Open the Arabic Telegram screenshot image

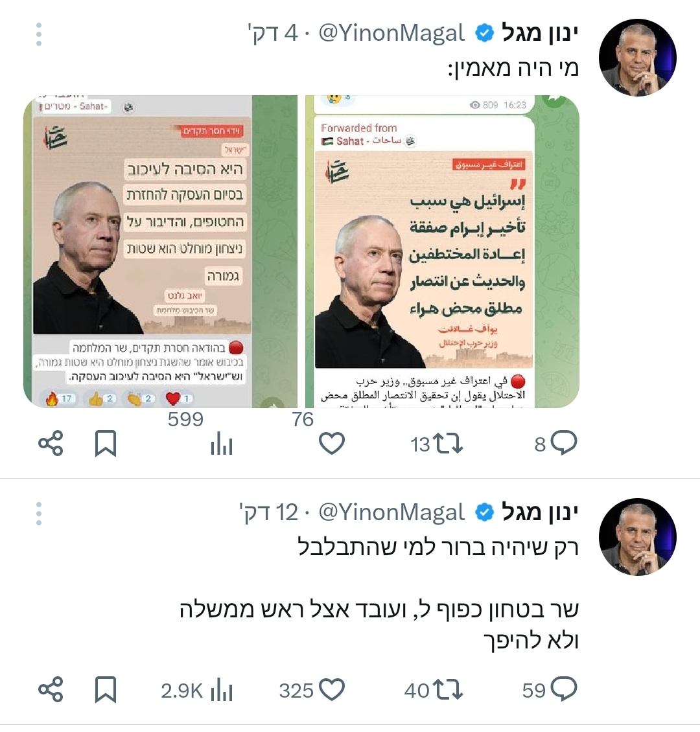pyautogui.click(x=442, y=251)
